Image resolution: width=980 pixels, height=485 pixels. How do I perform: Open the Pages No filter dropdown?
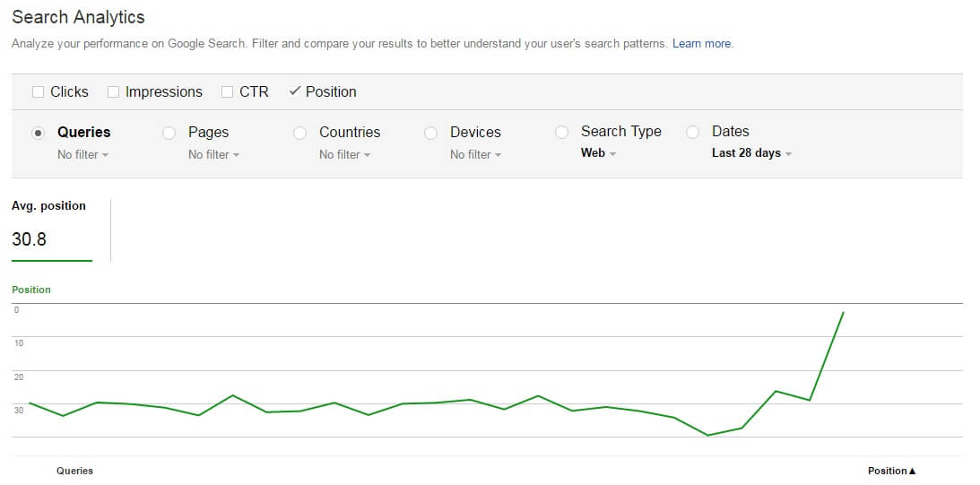point(213,154)
